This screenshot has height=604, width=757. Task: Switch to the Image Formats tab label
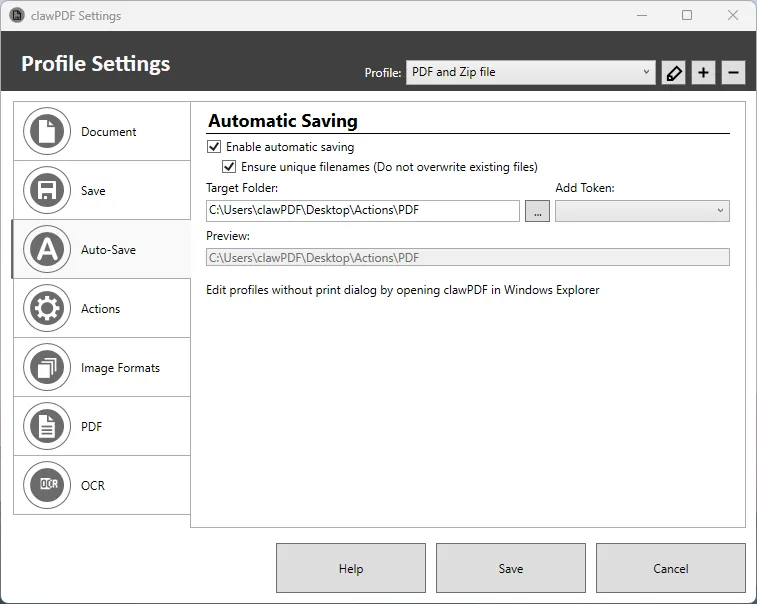coord(120,368)
